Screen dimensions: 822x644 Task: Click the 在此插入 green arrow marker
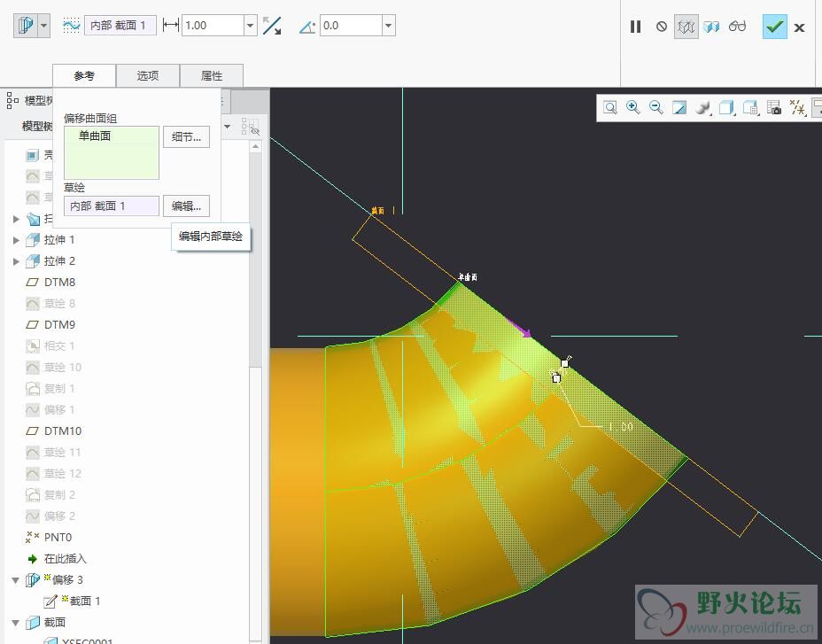point(33,559)
